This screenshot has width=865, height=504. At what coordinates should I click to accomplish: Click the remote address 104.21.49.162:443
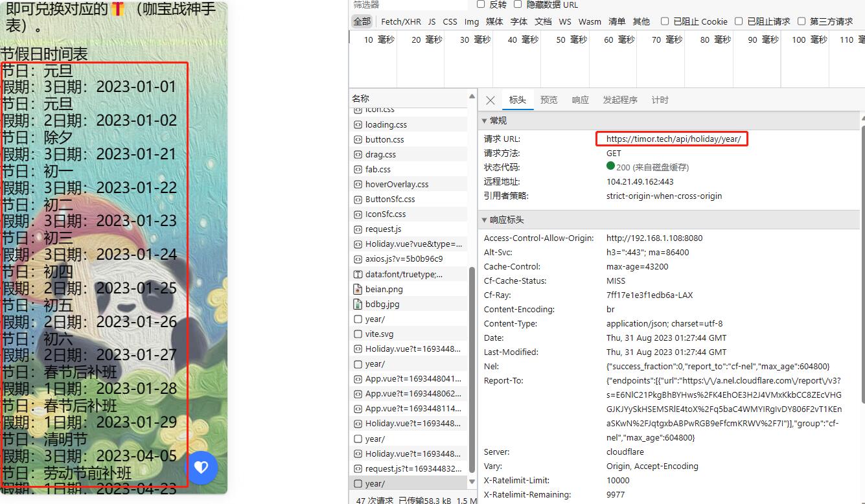(x=640, y=181)
